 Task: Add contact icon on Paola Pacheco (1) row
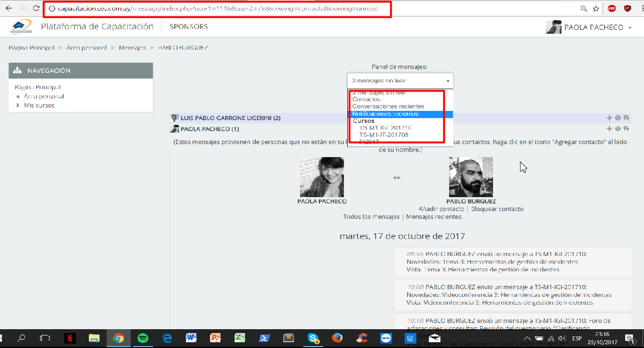point(609,129)
